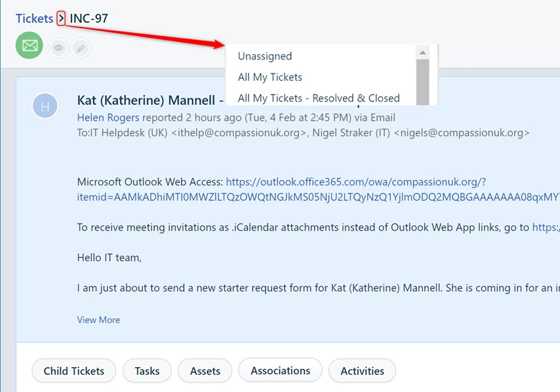Screen dimensions: 560x392
Task: Expand message with View More
Action: (98, 320)
